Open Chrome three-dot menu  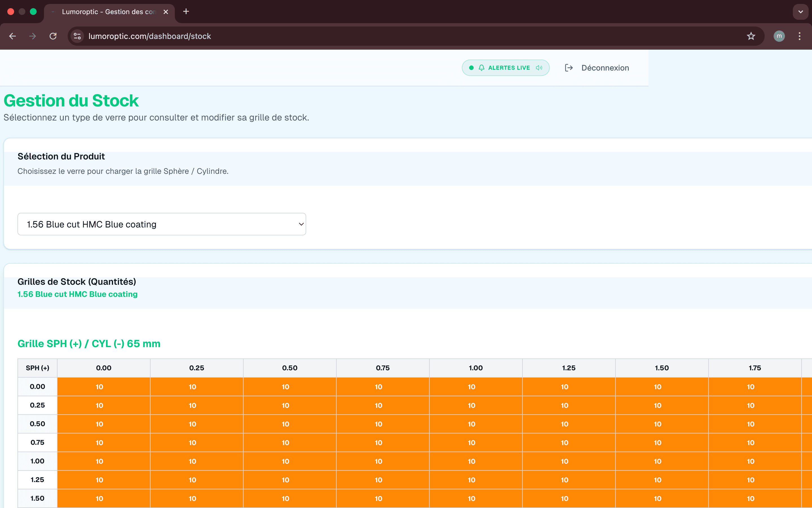point(800,36)
